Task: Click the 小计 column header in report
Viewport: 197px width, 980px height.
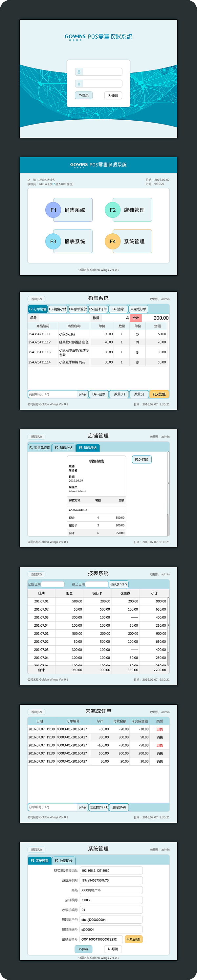Action: point(154,593)
